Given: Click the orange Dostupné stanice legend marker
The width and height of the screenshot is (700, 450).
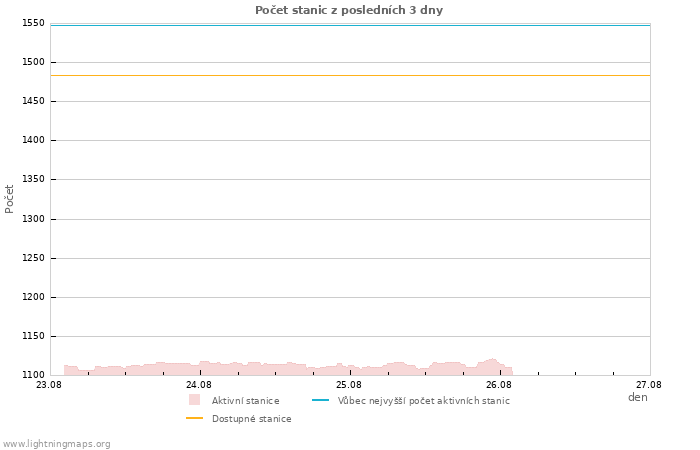Looking at the screenshot, I should pyautogui.click(x=194, y=418).
